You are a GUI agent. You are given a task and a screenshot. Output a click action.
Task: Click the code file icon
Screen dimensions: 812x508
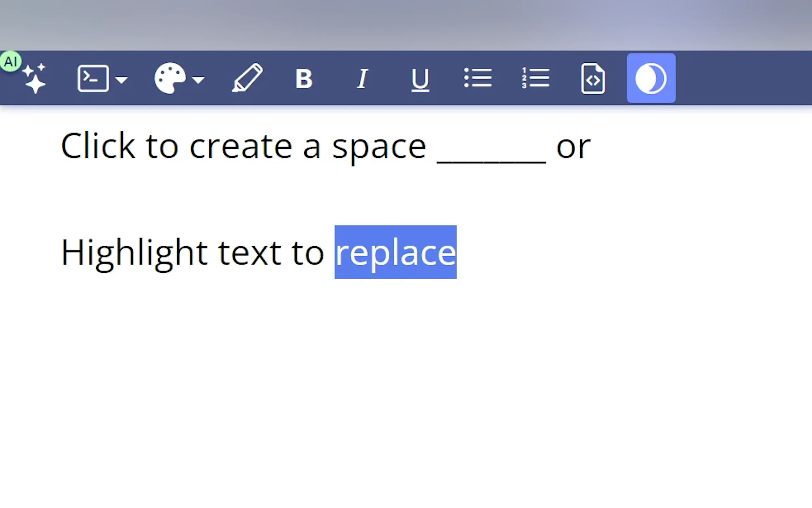(x=593, y=79)
